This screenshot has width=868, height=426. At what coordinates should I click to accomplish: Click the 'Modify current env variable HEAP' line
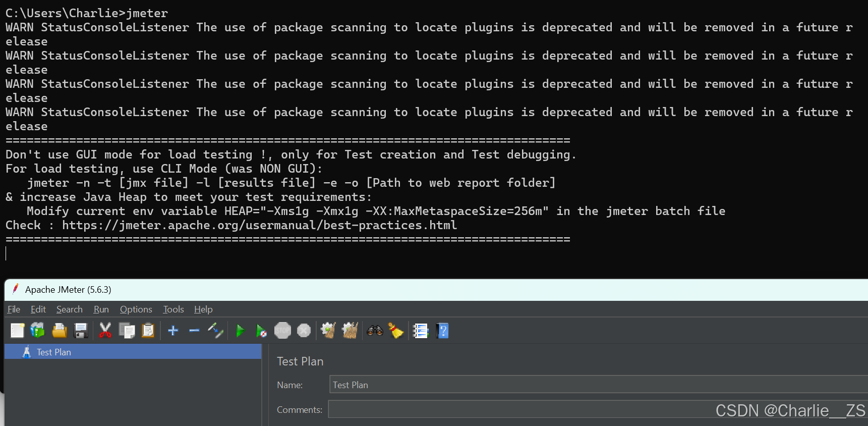point(376,211)
